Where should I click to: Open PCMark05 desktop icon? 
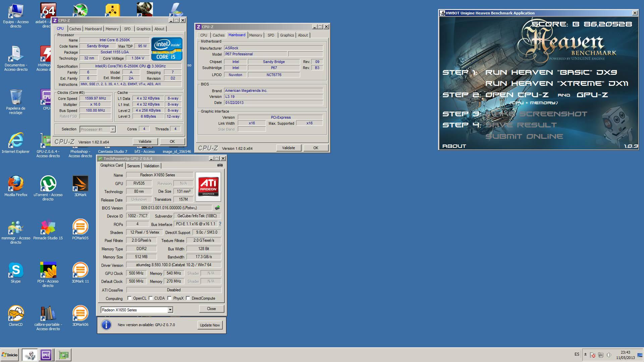click(x=80, y=229)
